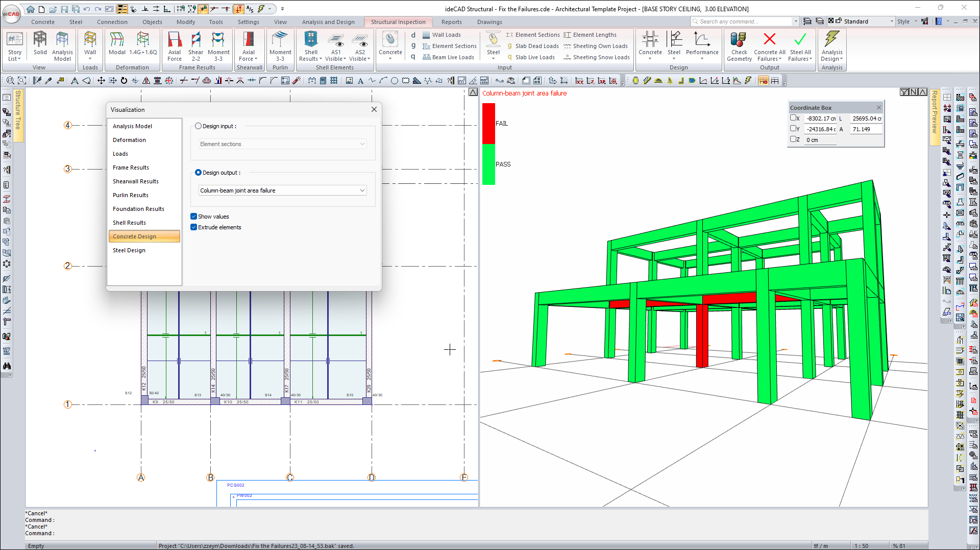Switch to the Reports ribbon tab
This screenshot has height=550, width=980.
(x=451, y=22)
